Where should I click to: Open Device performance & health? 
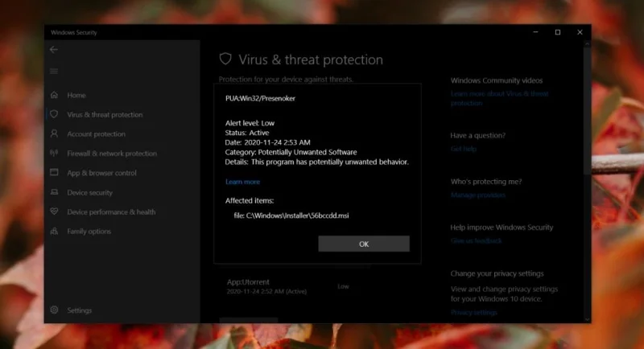click(x=111, y=212)
